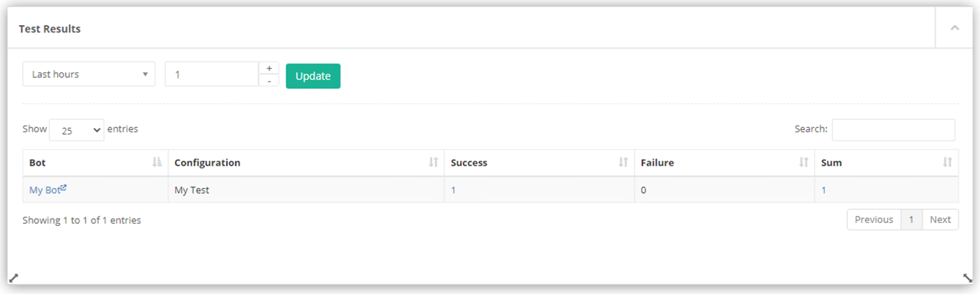
Task: Go to Previous page
Action: click(874, 219)
